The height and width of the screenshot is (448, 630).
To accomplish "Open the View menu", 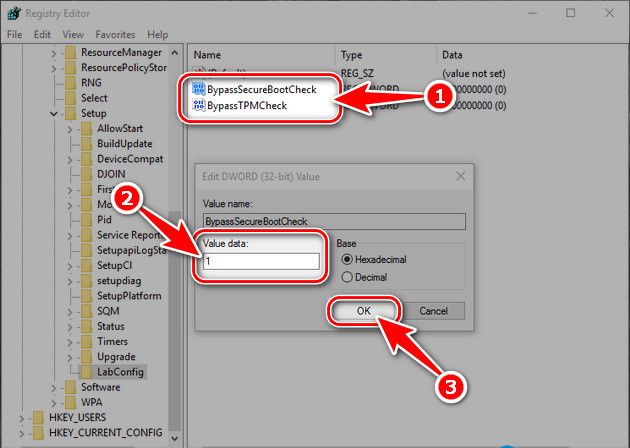I will point(73,35).
